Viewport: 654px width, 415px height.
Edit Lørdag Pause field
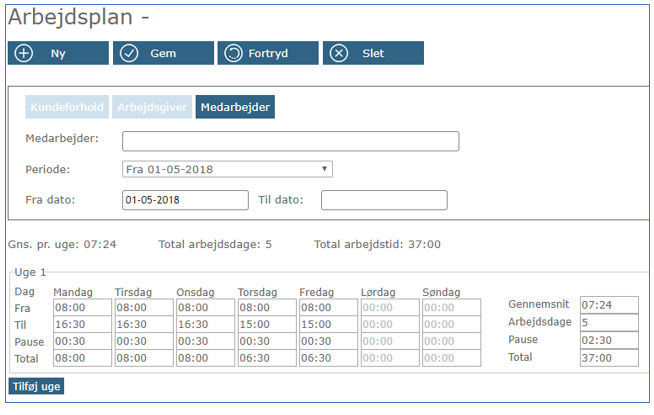pos(390,341)
